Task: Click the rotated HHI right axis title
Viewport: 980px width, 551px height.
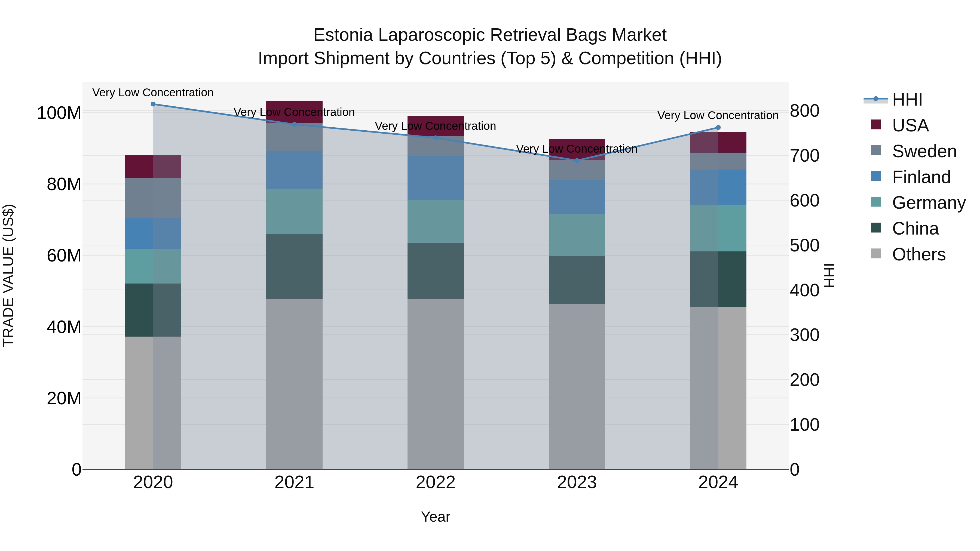Action: [829, 275]
